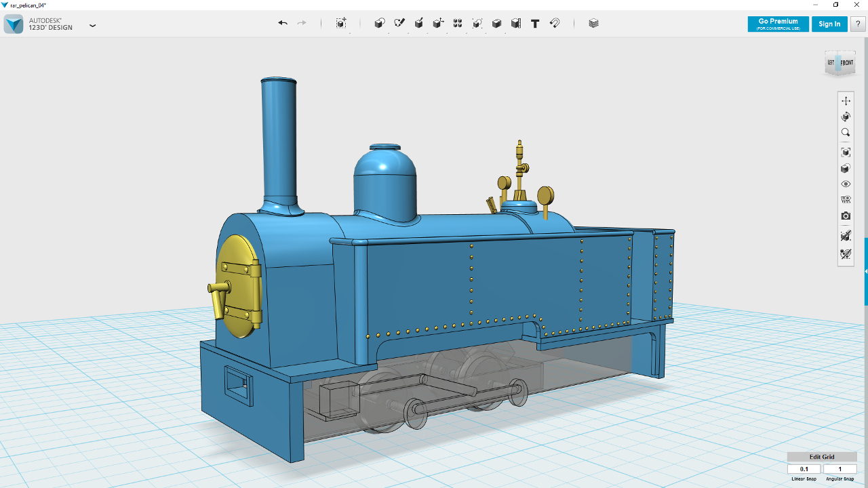This screenshot has height=488, width=868.
Task: Click the Sign In button
Action: pos(829,24)
